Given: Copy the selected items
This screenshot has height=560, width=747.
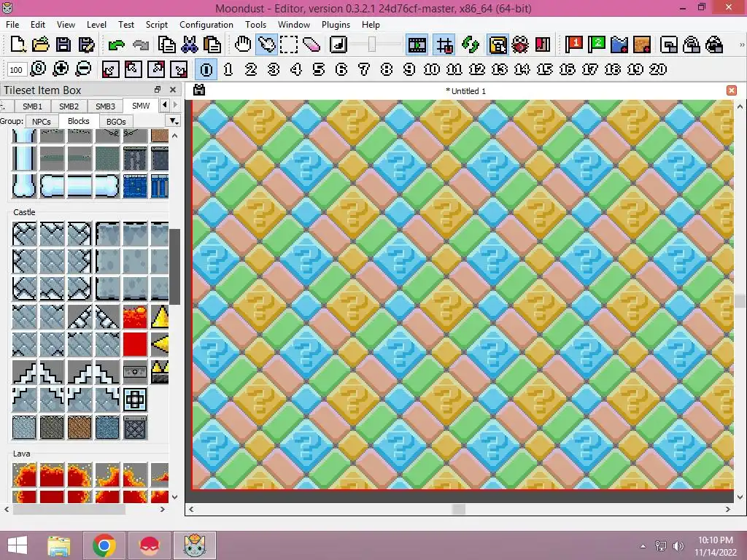Looking at the screenshot, I should (167, 44).
